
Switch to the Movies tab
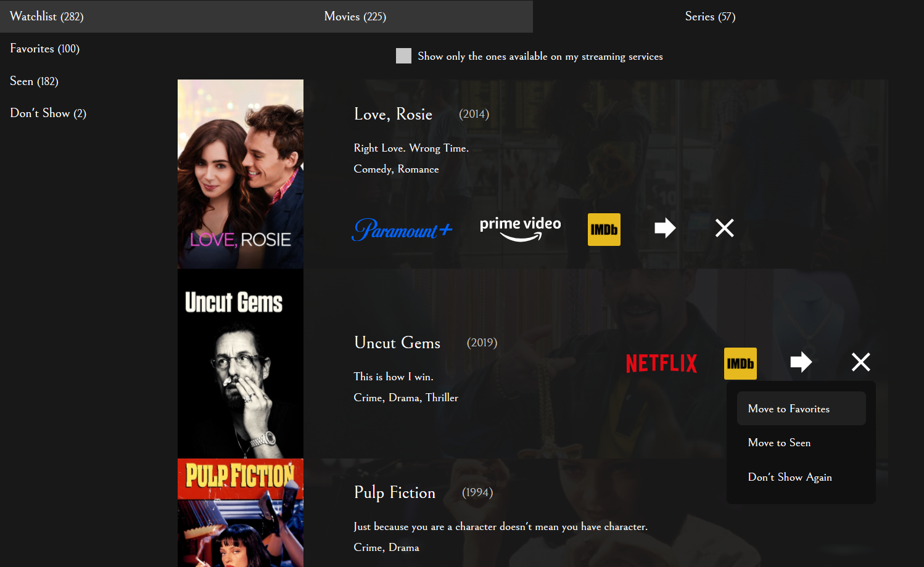coord(355,17)
